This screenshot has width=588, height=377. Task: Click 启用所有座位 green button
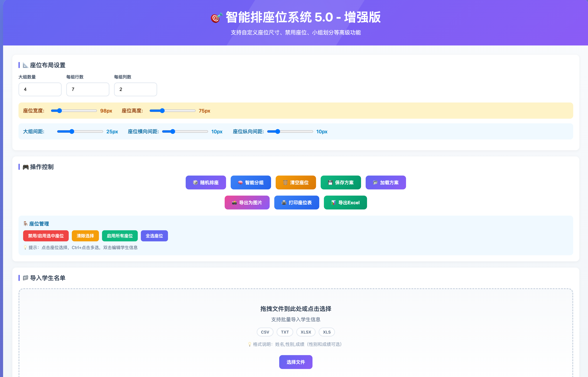[120, 236]
